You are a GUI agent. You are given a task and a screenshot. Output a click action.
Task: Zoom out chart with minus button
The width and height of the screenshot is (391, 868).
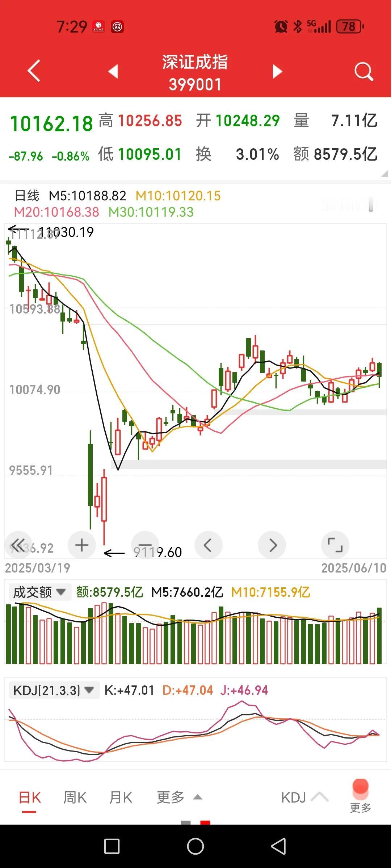pos(145,545)
